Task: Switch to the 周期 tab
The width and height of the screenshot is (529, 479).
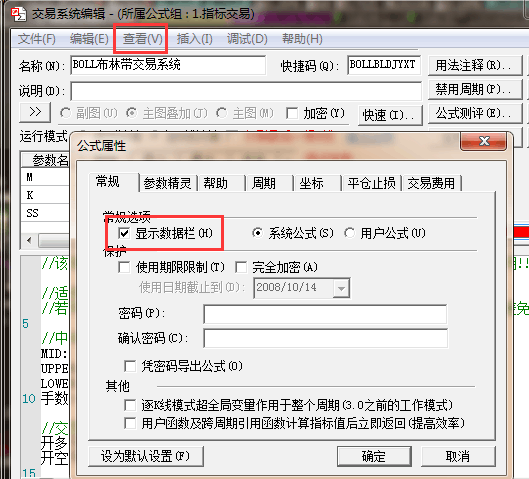Action: [x=270, y=184]
